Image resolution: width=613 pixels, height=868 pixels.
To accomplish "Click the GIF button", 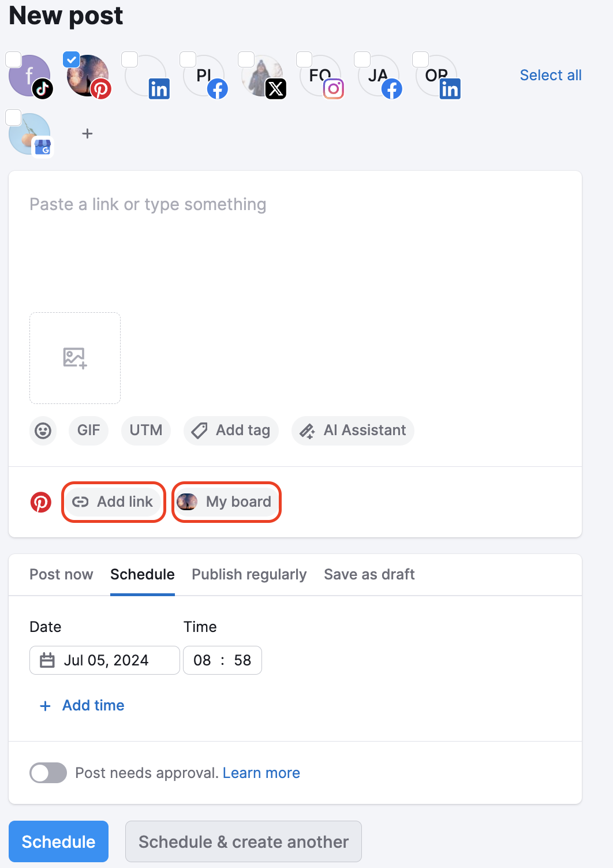I will point(89,431).
